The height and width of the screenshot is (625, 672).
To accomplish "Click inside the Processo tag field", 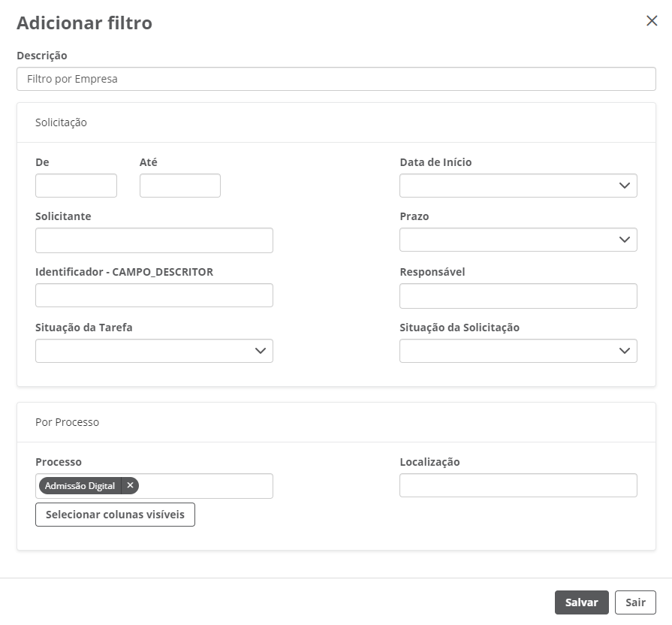I will click(206, 486).
